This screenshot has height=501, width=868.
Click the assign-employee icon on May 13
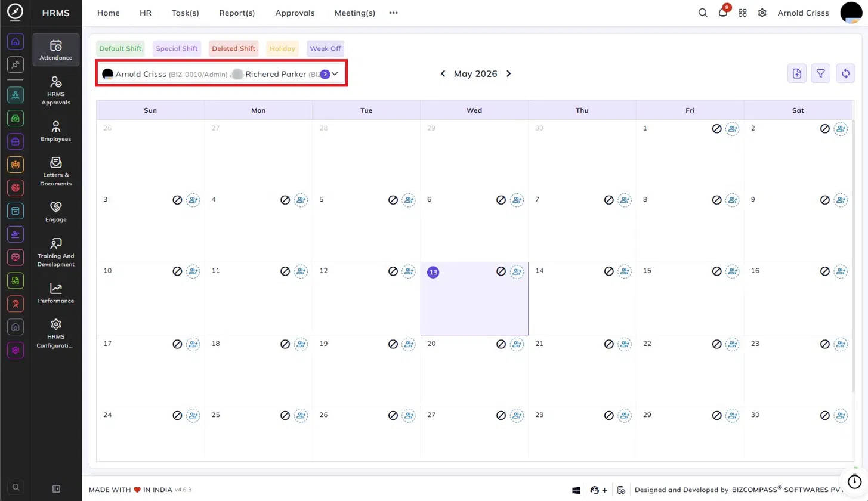pos(516,271)
